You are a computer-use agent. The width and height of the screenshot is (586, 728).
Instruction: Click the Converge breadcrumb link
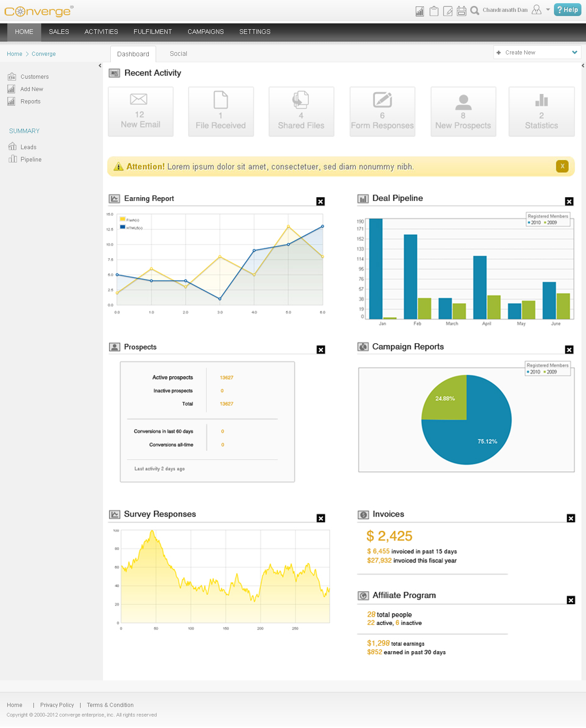(x=43, y=54)
